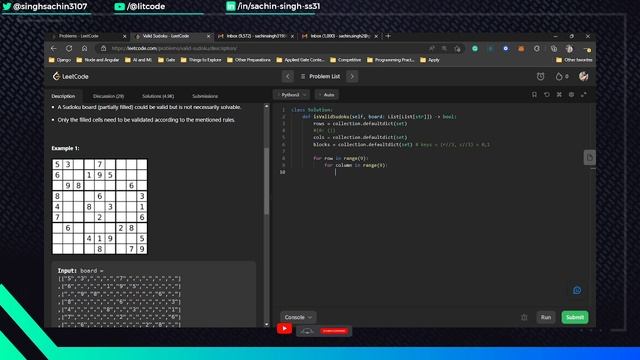Image resolution: width=640 pixels, height=360 pixels.
Task: Switch to the second Gmail Inbox tab
Action: tap(339, 36)
